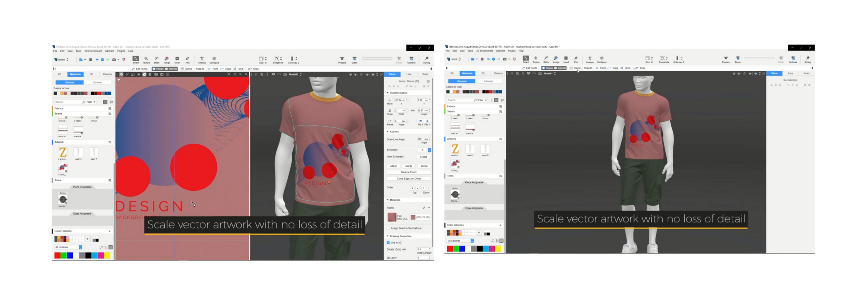Switch to Line tab in left window

(409, 74)
